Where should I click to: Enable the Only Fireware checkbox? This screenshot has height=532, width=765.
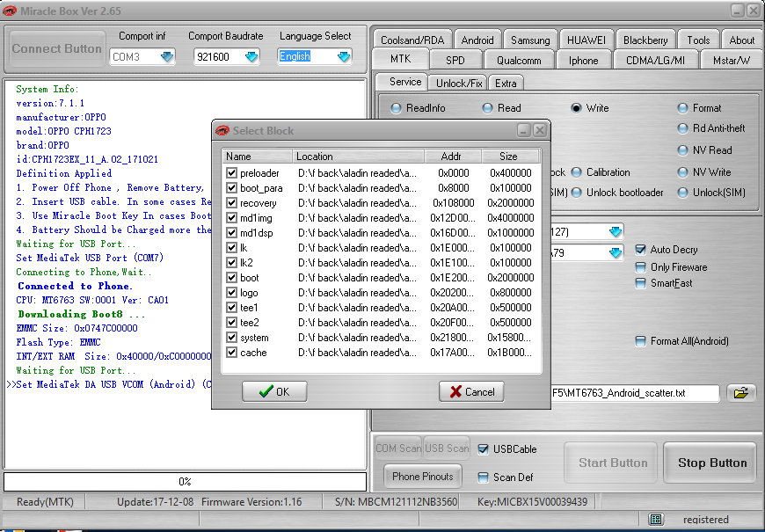641,267
